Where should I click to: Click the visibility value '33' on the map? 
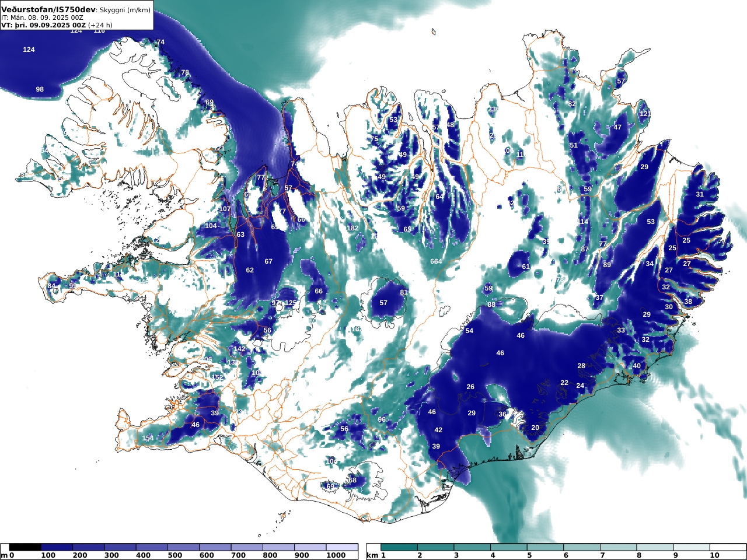point(621,330)
